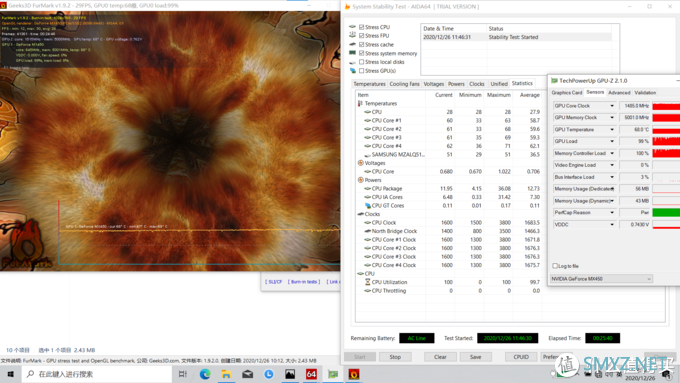This screenshot has height=383, width=680.
Task: Open the GPU Core Clock sensor dropdown
Action: tap(612, 106)
